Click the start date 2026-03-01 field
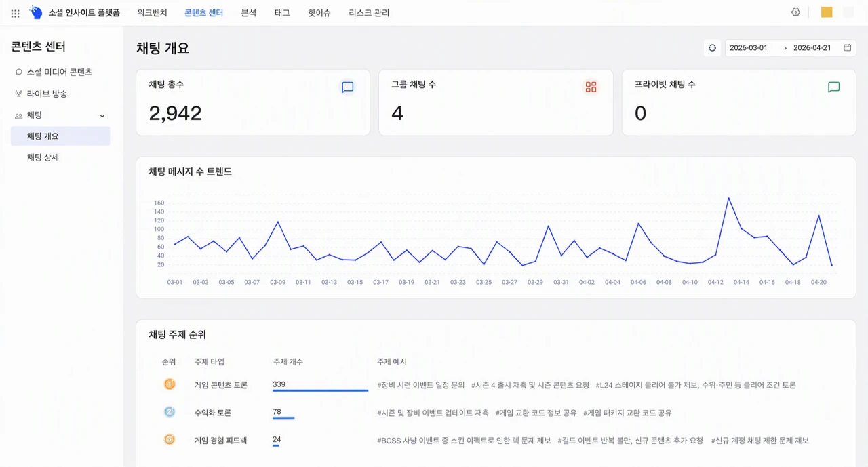This screenshot has width=868, height=467. 749,48
